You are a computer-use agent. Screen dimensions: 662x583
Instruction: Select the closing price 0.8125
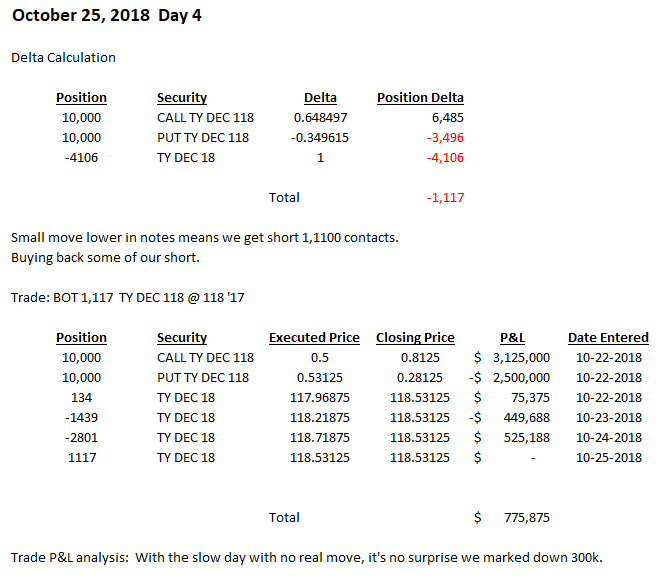click(x=415, y=357)
